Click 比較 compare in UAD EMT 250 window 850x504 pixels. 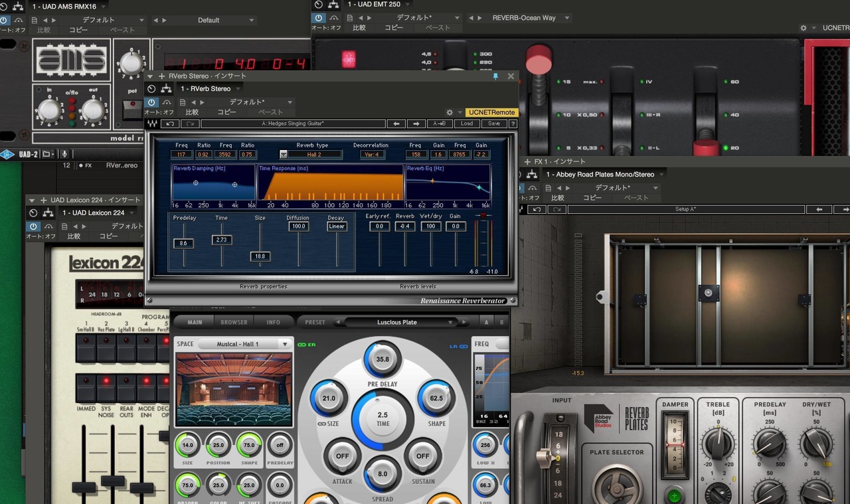(359, 28)
